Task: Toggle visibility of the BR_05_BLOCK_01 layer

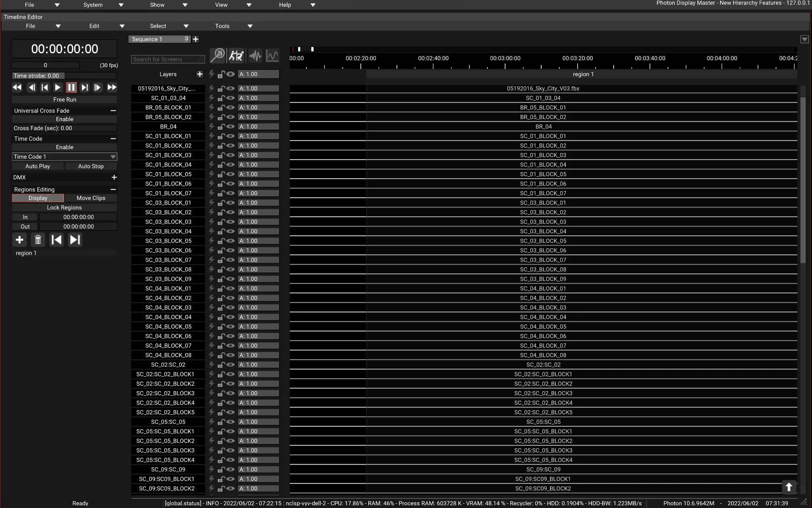Action: (x=230, y=108)
